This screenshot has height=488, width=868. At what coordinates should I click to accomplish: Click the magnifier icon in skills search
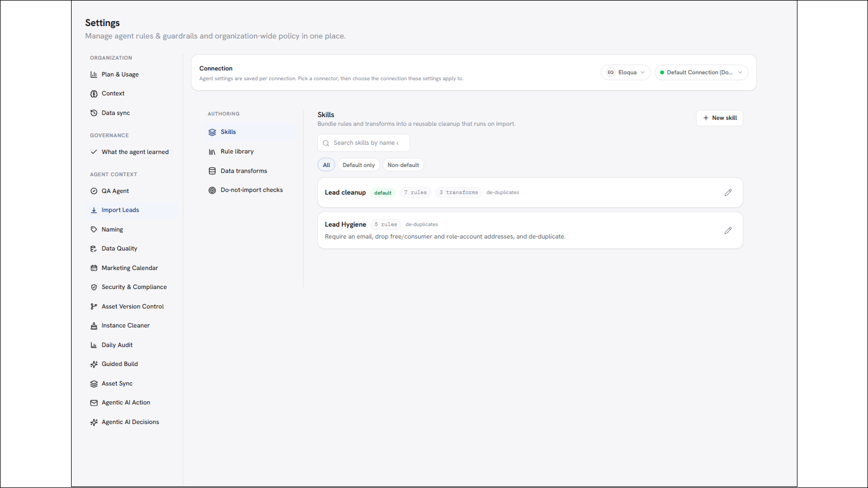(x=325, y=143)
